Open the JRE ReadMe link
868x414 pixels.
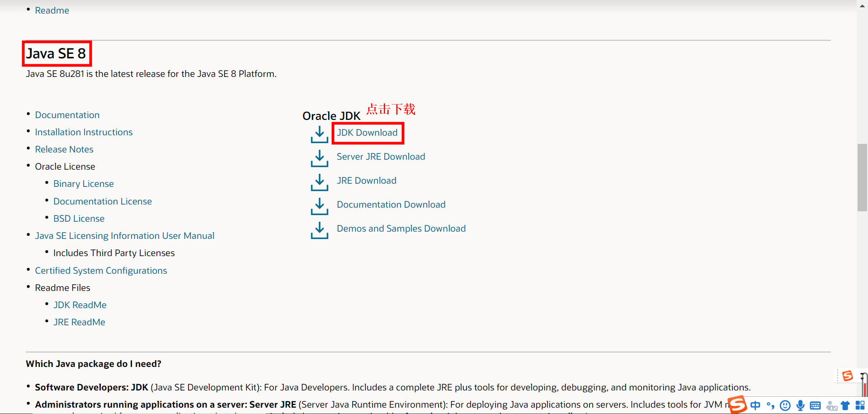[79, 322]
